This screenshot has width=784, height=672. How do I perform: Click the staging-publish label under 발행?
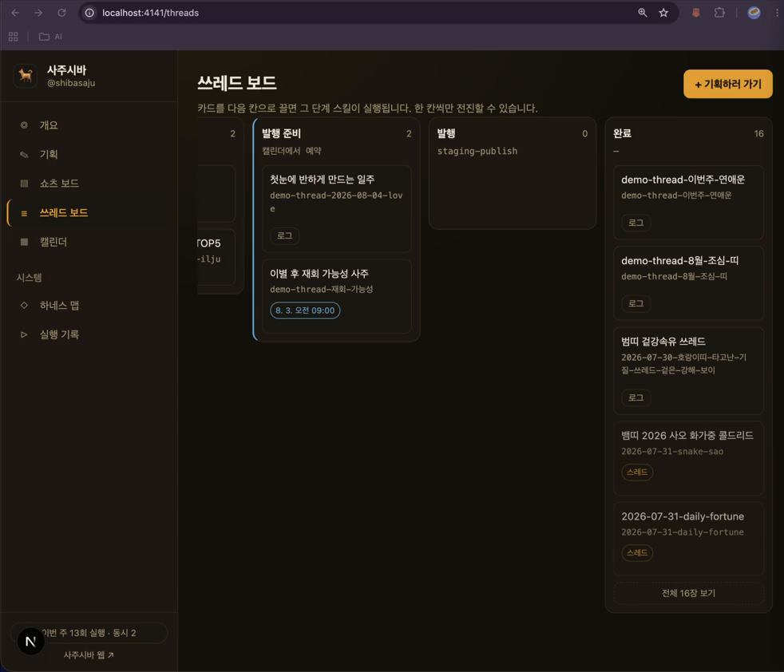[477, 151]
